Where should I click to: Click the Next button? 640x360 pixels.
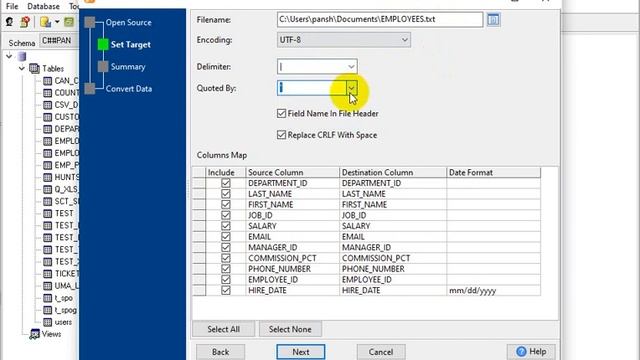tap(301, 352)
